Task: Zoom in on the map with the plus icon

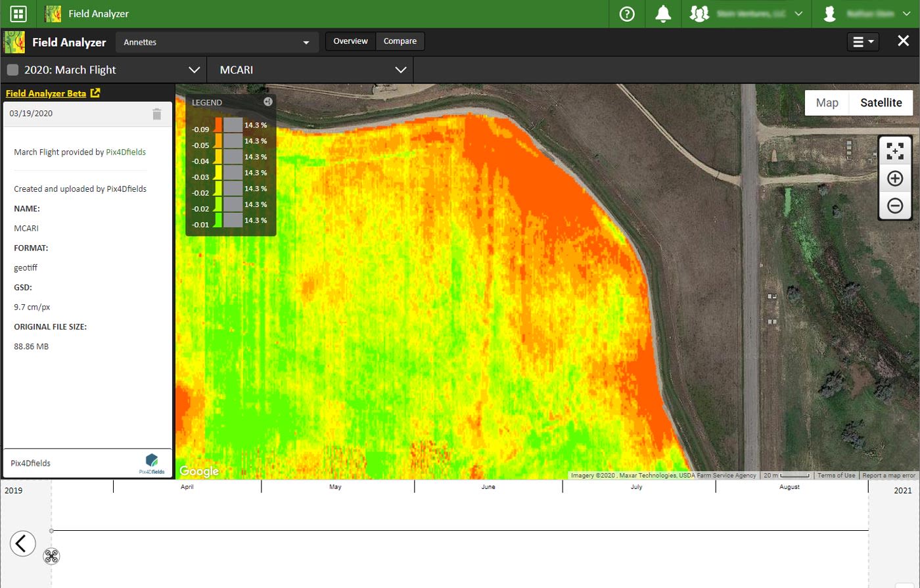Action: pos(895,178)
